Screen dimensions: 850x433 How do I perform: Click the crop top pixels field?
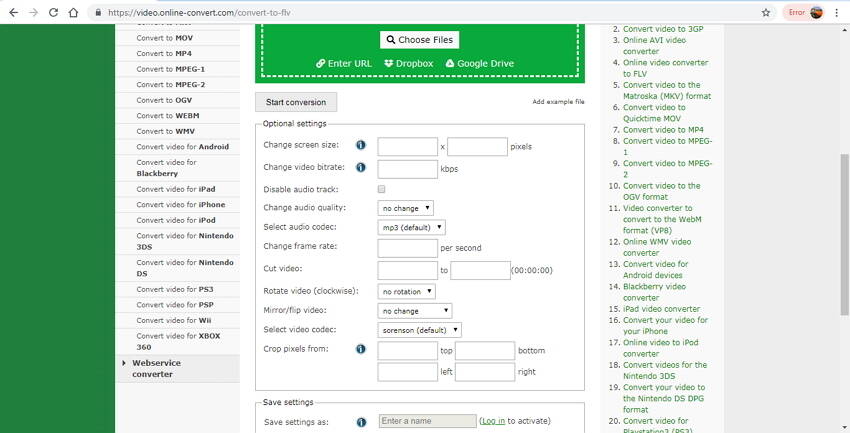pyautogui.click(x=408, y=351)
